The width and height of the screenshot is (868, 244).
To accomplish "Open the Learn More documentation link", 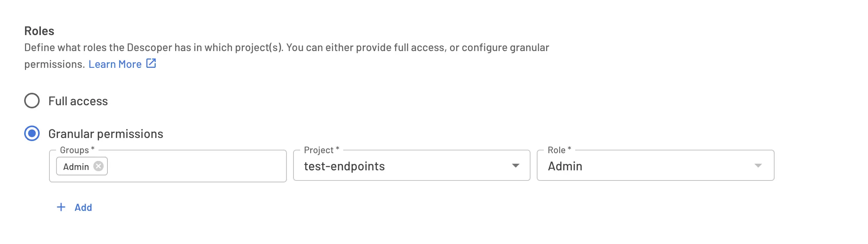I will (116, 64).
